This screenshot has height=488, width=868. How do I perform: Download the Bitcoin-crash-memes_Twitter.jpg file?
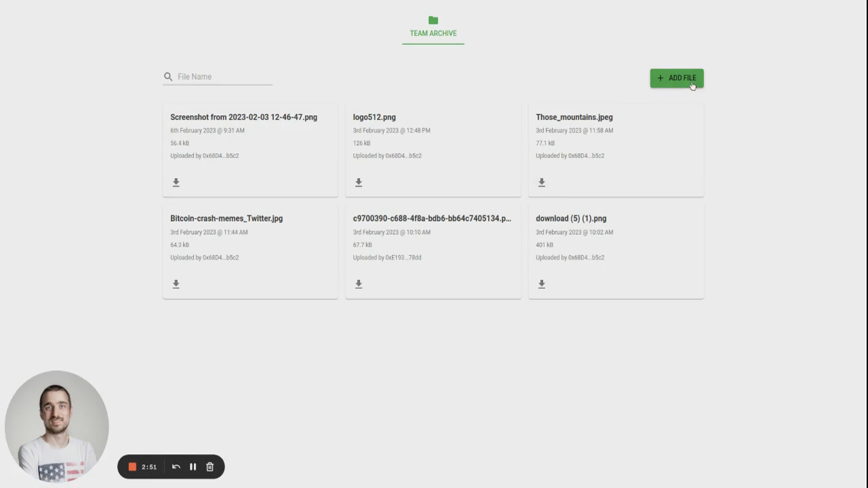(176, 284)
